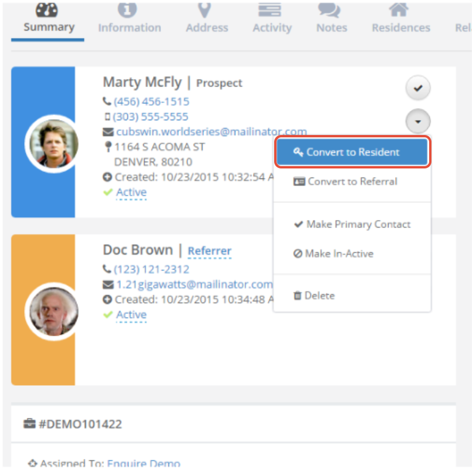
Task: Click the phone icon next to (456) 456-1515
Action: (107, 101)
